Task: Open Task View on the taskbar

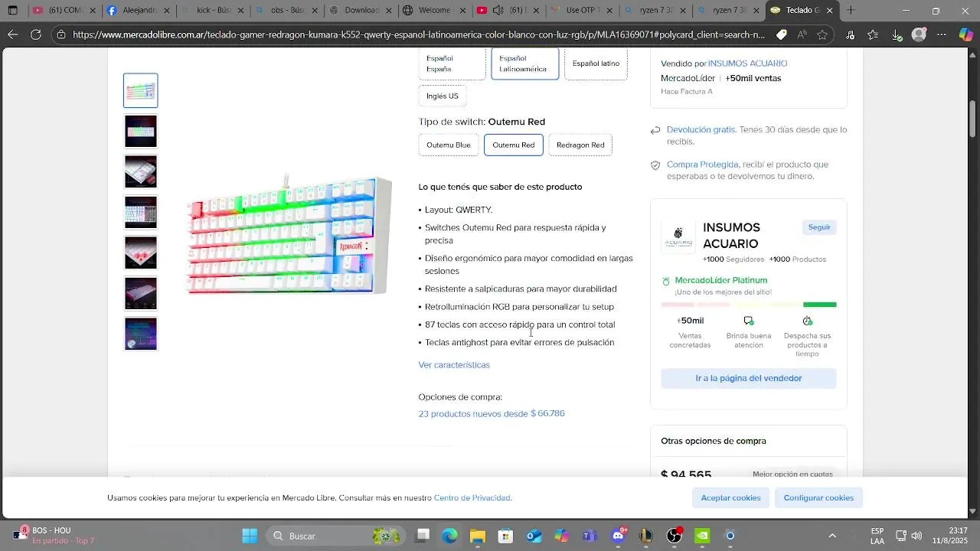Action: pos(422,536)
